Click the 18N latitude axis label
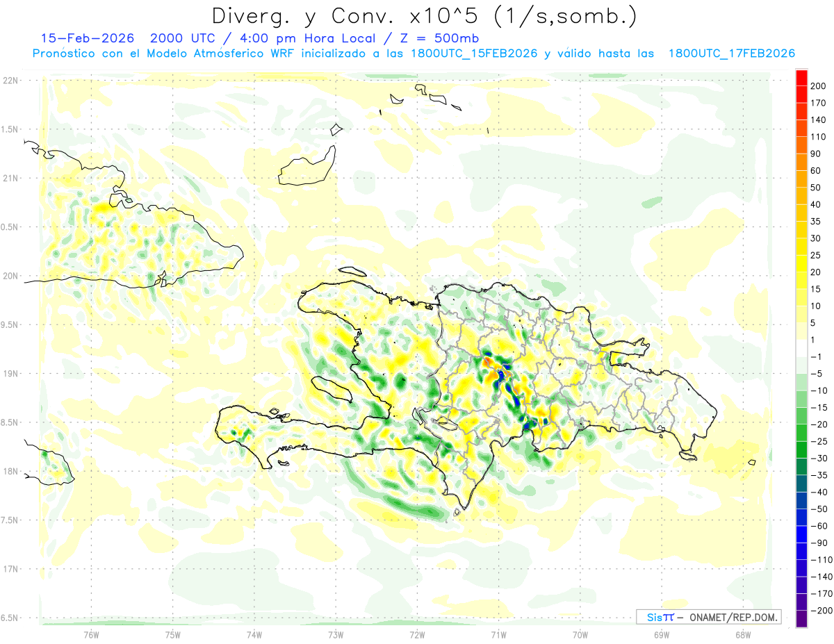This screenshot has width=834, height=644. tap(10, 471)
